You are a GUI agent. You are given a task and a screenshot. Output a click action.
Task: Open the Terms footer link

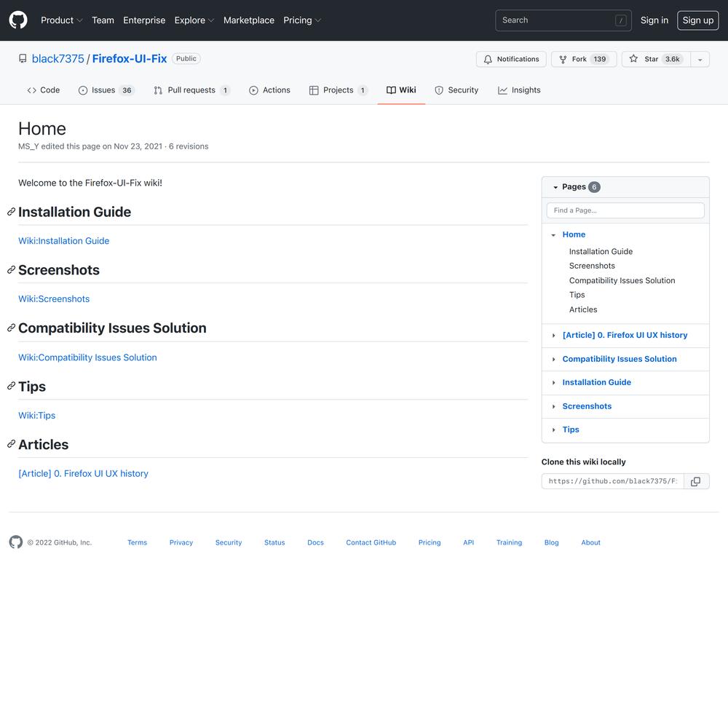pyautogui.click(x=137, y=542)
